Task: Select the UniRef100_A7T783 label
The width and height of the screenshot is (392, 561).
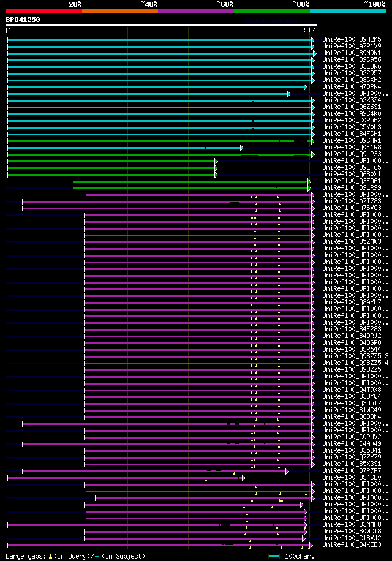Action: tap(352, 201)
